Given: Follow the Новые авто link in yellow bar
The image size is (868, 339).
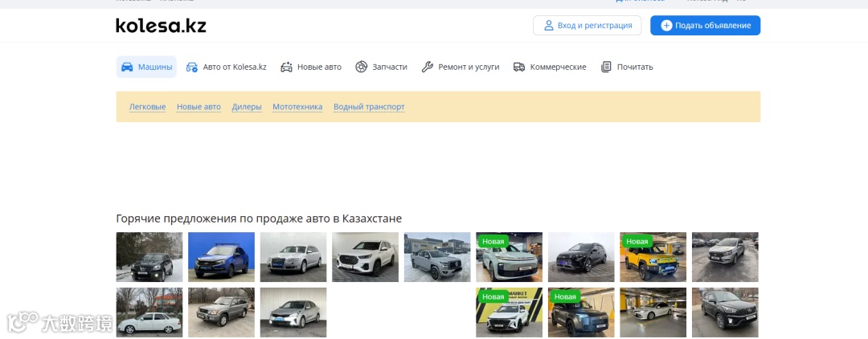Looking at the screenshot, I should (199, 107).
